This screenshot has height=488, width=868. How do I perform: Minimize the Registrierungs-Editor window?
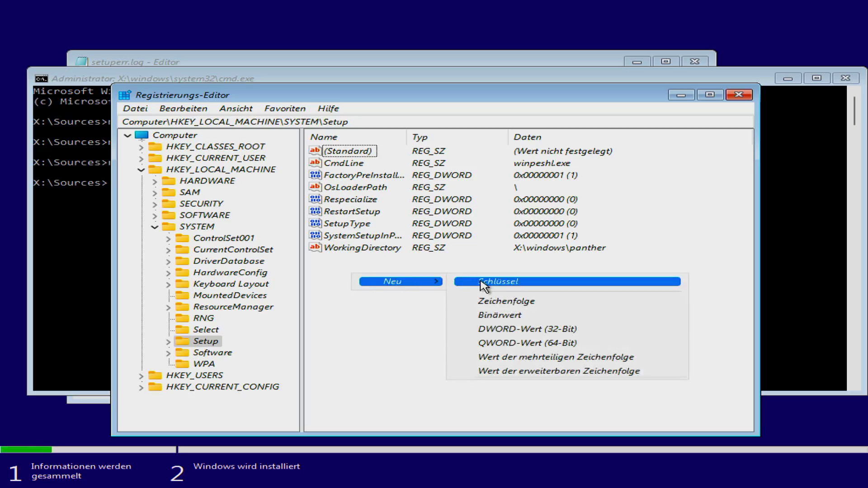pos(681,95)
